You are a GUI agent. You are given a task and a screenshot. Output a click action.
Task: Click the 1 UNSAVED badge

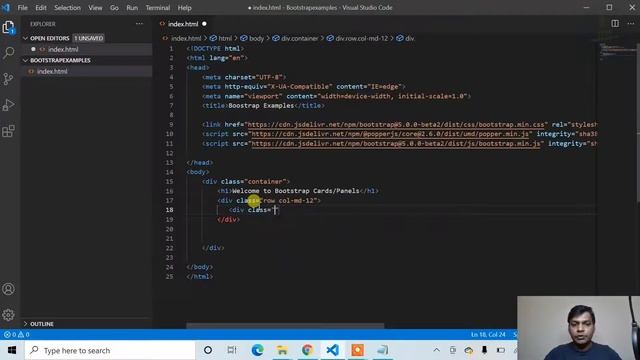tap(88, 38)
